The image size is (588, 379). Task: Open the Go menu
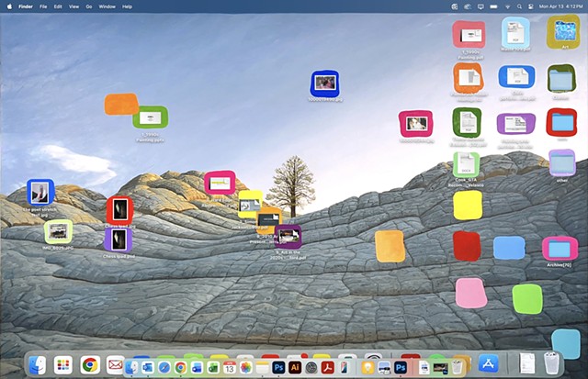[89, 6]
